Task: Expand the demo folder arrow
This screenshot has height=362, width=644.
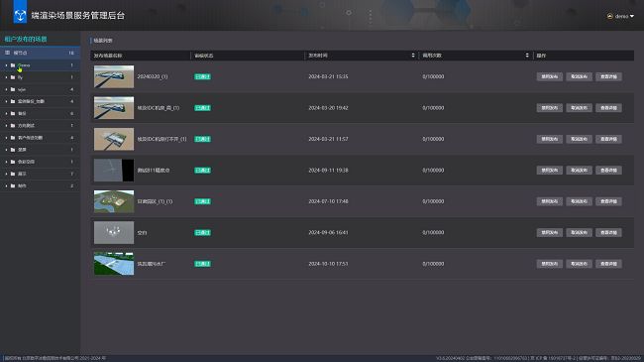Action: point(6,65)
